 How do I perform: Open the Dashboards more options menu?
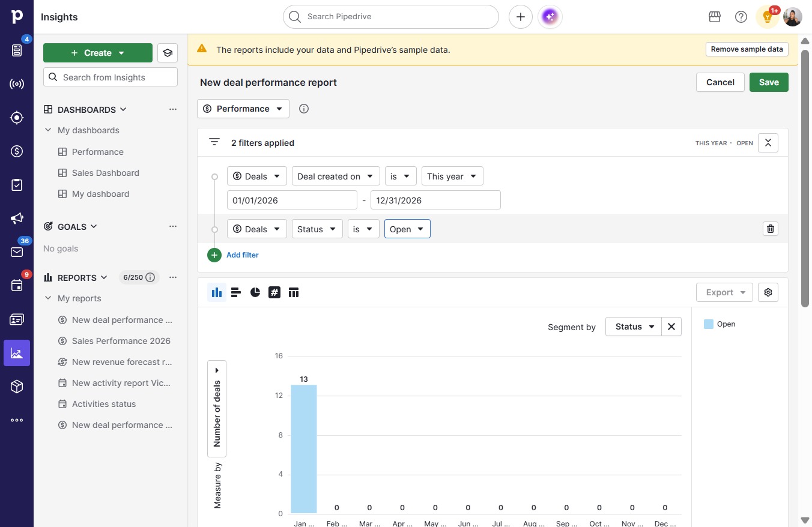pyautogui.click(x=173, y=109)
